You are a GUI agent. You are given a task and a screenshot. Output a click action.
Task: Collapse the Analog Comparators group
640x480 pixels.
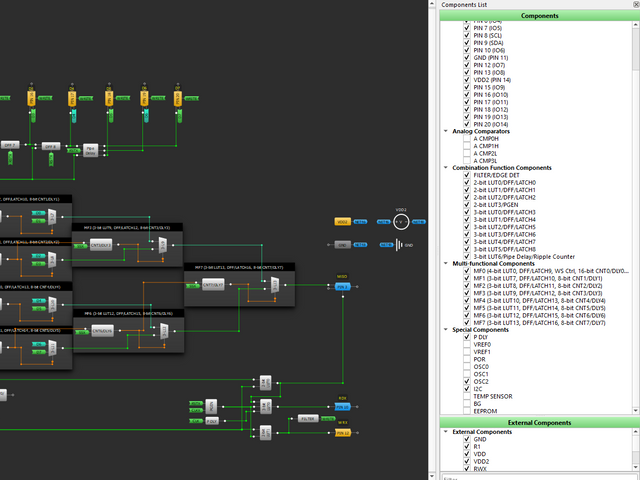(x=446, y=131)
